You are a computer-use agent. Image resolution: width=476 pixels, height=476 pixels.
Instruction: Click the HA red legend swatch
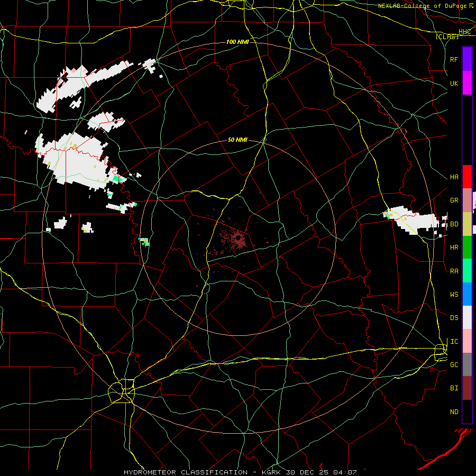click(467, 177)
